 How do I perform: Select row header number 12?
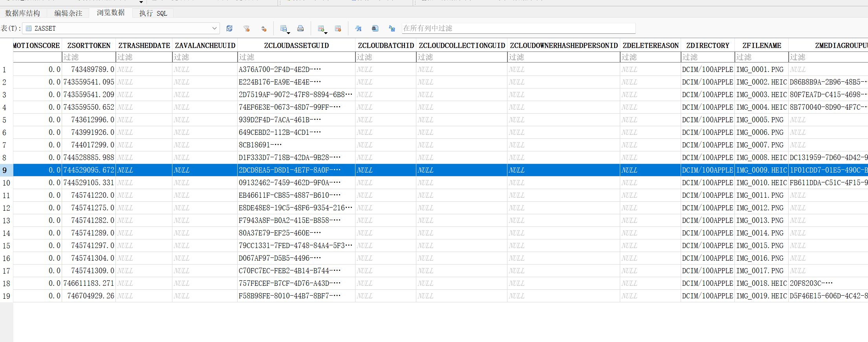point(6,208)
